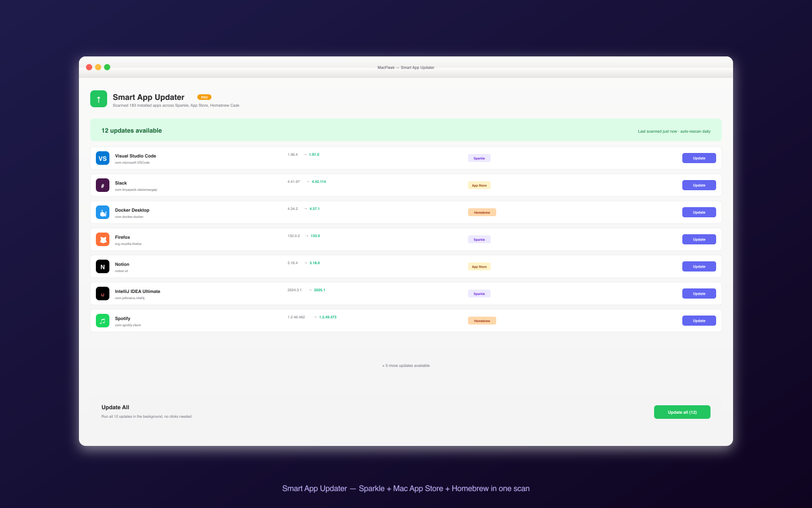Viewport: 812px width, 508px height.
Task: Click "Last scanned just now · auto-rescan daily"
Action: 674,132
